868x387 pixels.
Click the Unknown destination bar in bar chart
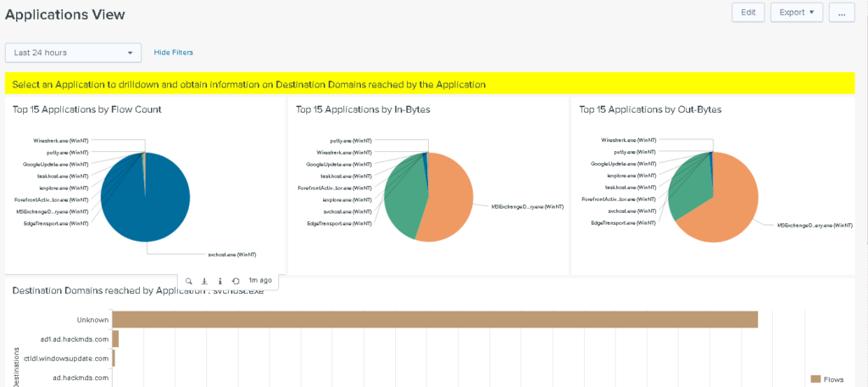(x=434, y=319)
